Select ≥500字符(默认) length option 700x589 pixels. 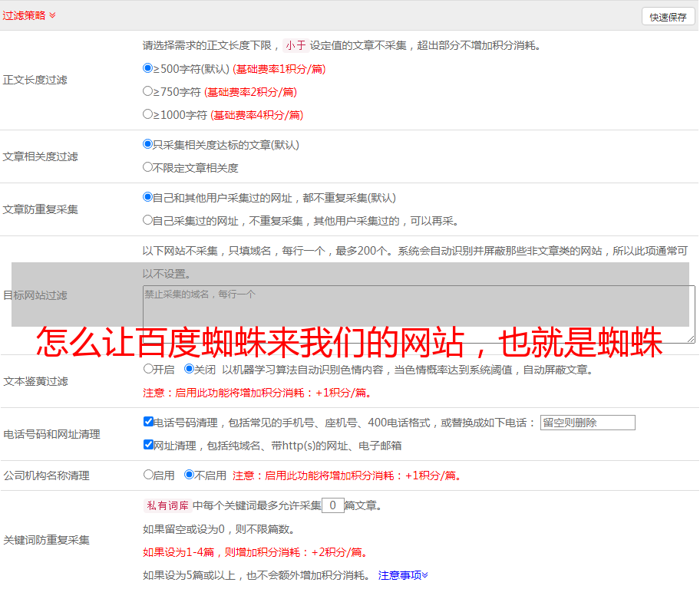point(147,68)
